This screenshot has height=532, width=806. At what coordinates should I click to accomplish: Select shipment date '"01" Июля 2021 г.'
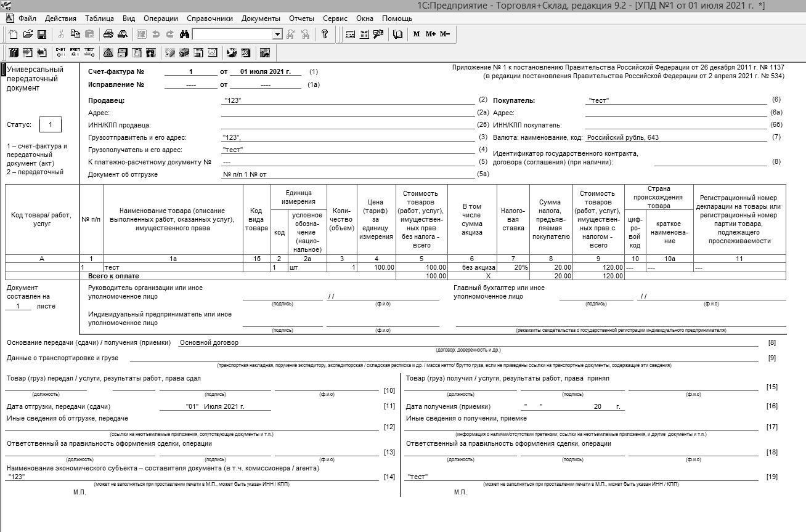tap(215, 406)
